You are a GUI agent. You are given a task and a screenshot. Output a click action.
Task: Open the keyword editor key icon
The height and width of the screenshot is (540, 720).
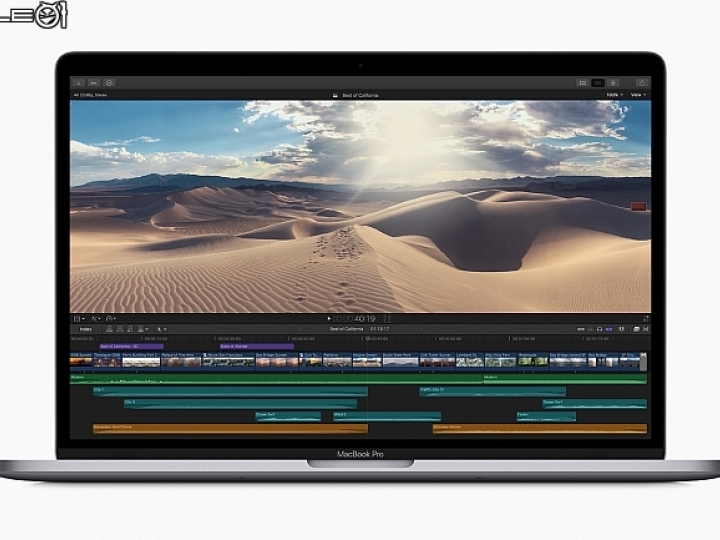(94, 83)
